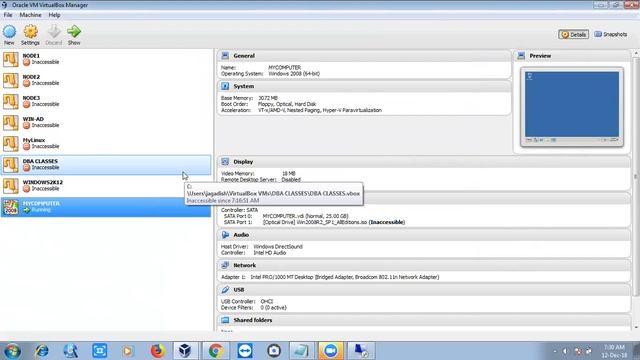Switch to Details view button
The image size is (640, 360).
click(x=573, y=35)
